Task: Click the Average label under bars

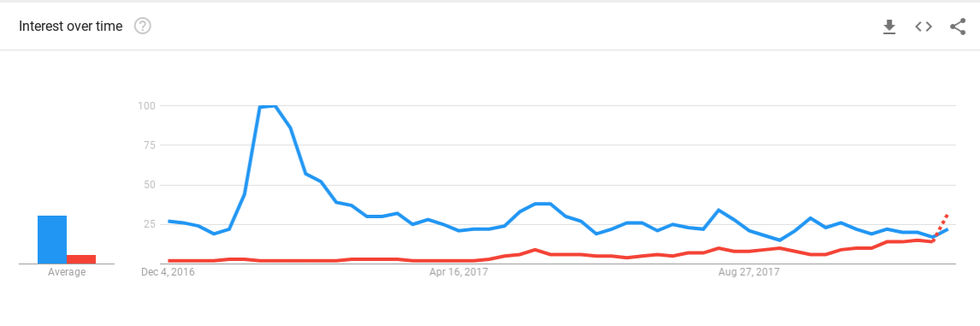Action: coord(67,272)
